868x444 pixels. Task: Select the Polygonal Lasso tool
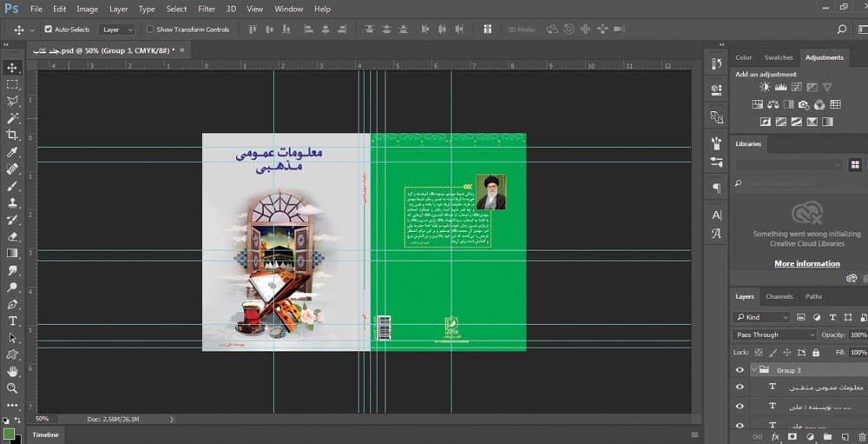click(11, 102)
